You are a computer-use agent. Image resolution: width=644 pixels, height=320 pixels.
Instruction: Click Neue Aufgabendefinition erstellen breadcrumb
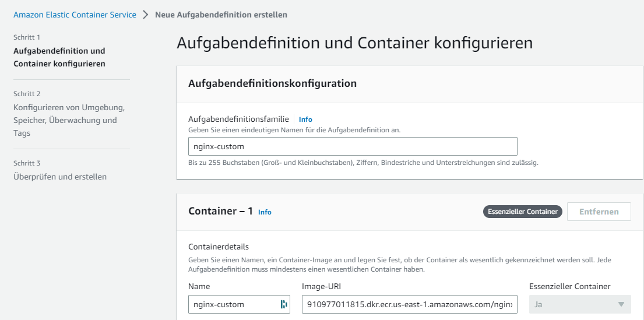pos(221,15)
